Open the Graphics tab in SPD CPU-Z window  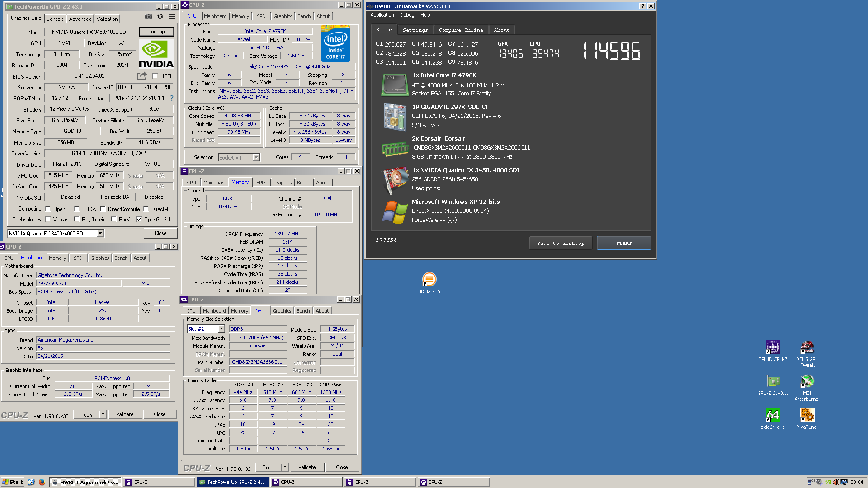(282, 311)
